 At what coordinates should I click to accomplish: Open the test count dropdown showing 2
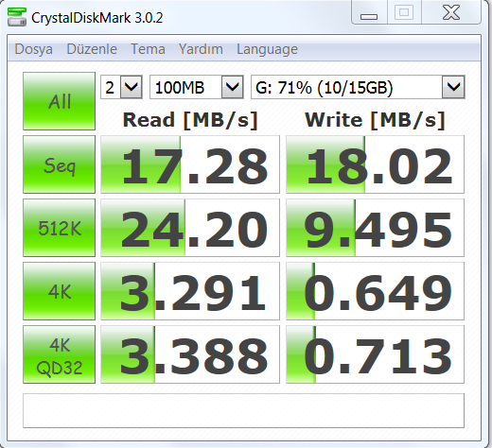(121, 87)
